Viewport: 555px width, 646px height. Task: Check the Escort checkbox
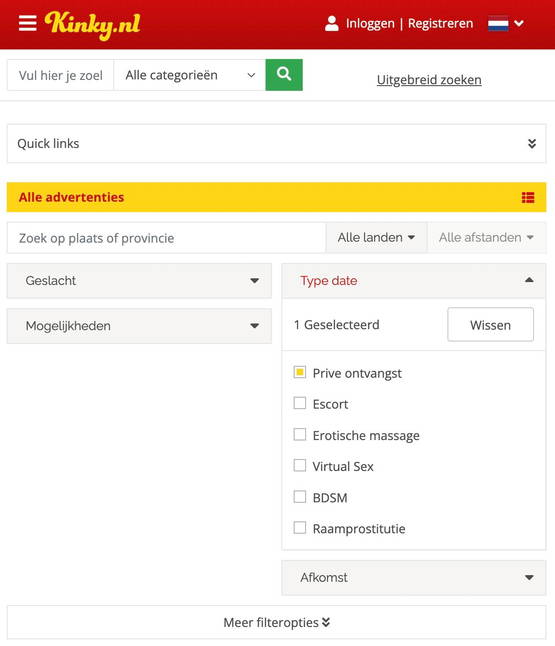300,403
